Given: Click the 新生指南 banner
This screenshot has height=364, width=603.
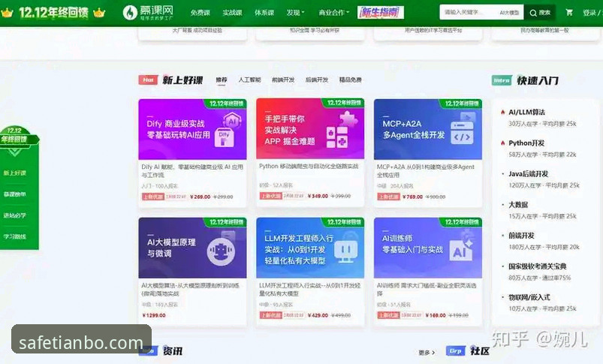Looking at the screenshot, I should tap(380, 13).
